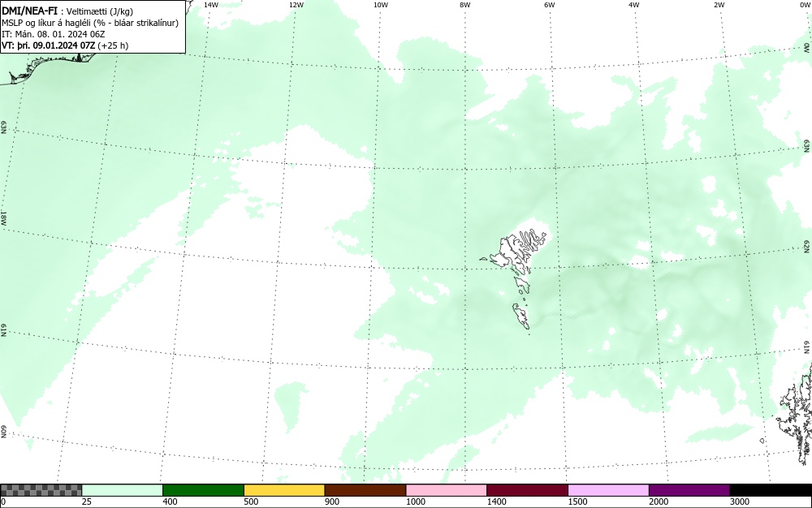Click the 8W longitude label

pyautogui.click(x=465, y=5)
